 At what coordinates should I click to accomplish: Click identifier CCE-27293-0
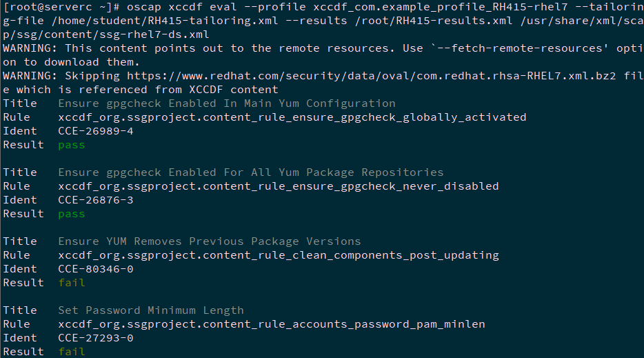click(x=96, y=338)
